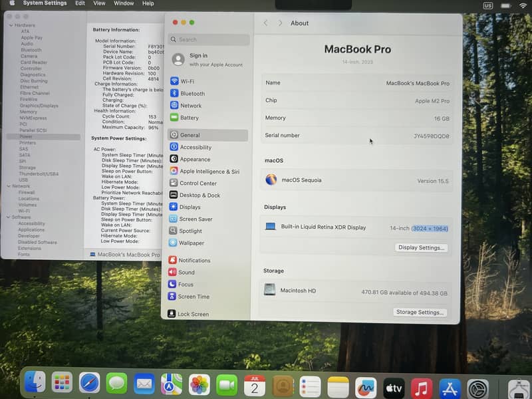This screenshot has width=532, height=399.
Task: Open Notifications settings
Action: (190, 260)
